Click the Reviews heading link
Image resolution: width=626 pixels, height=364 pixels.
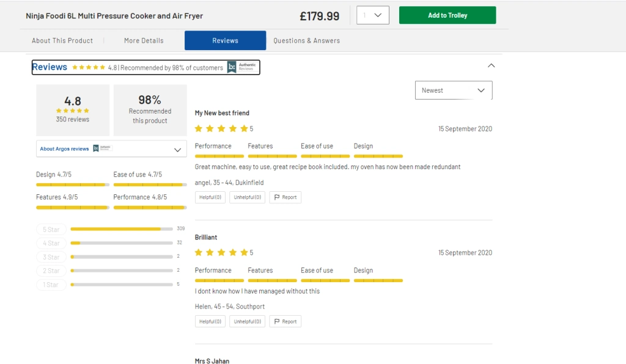tap(50, 67)
